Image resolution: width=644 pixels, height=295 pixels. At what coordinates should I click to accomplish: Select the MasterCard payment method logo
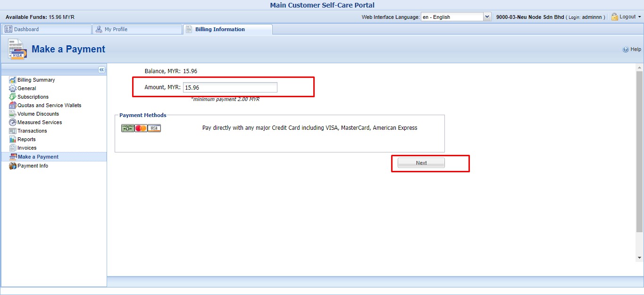(141, 128)
